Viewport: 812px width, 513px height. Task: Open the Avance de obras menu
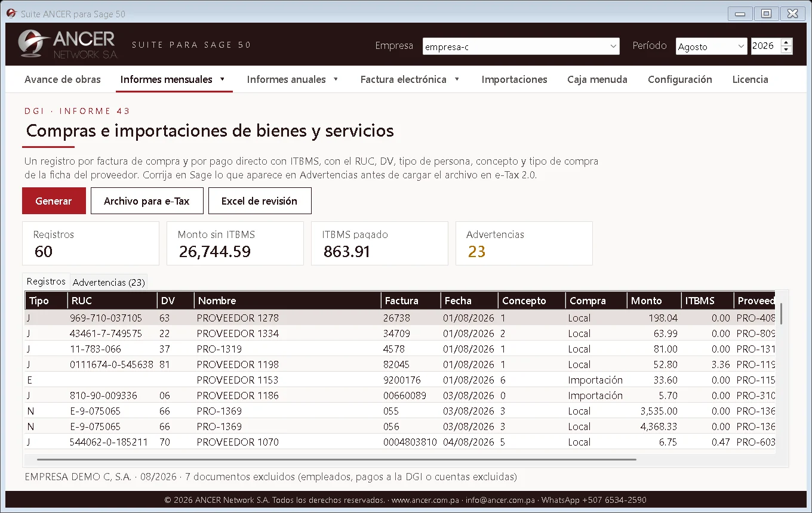pos(63,79)
